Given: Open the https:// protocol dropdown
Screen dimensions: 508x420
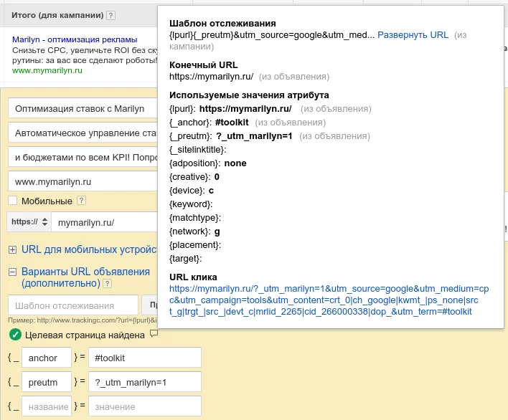Looking at the screenshot, I should [x=29, y=222].
